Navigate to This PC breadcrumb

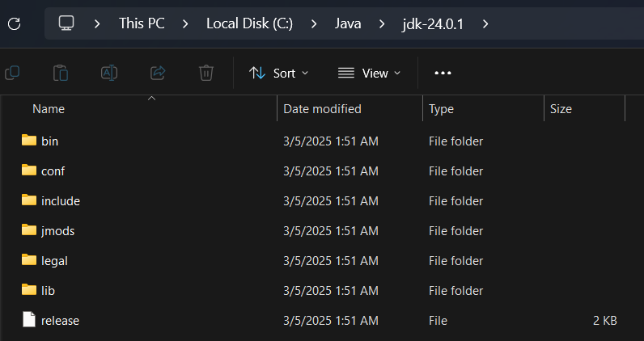(x=142, y=23)
